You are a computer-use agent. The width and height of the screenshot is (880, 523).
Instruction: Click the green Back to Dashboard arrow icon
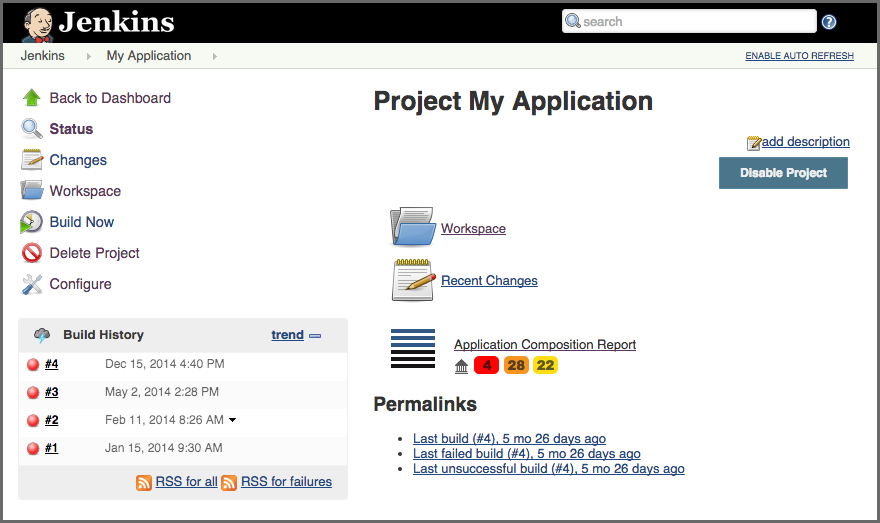point(31,98)
